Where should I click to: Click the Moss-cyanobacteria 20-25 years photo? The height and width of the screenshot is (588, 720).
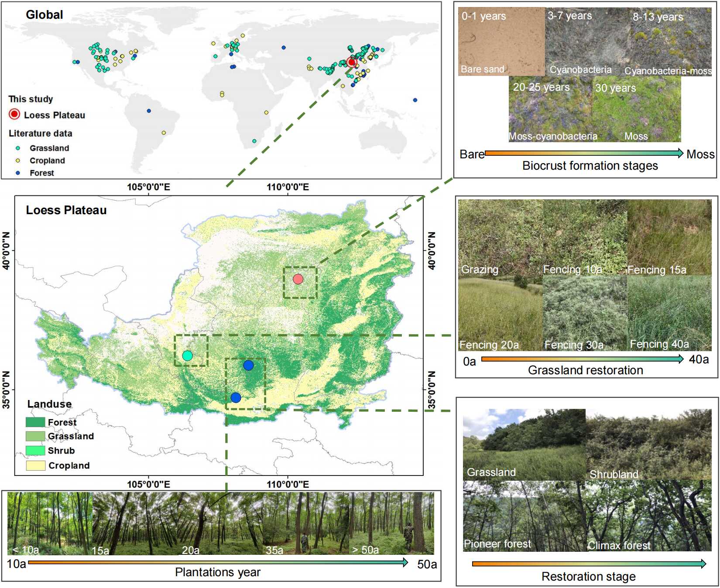[x=551, y=109]
